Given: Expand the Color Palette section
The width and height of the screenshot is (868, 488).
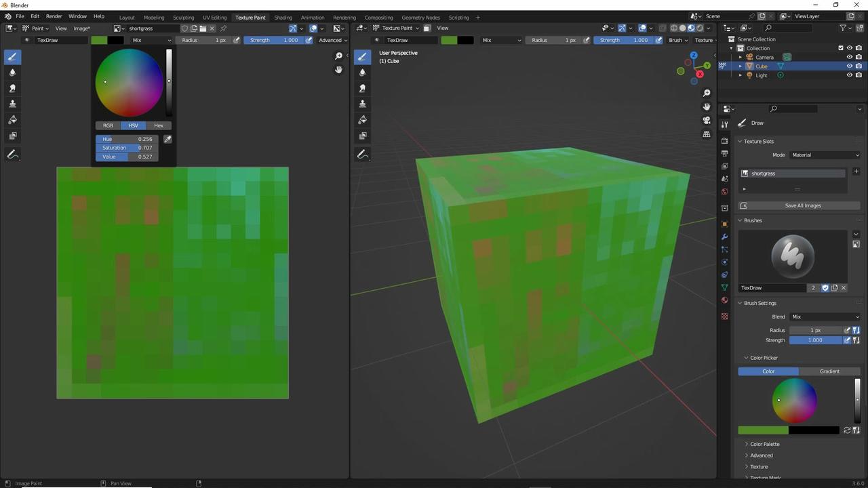Looking at the screenshot, I should coord(765,444).
